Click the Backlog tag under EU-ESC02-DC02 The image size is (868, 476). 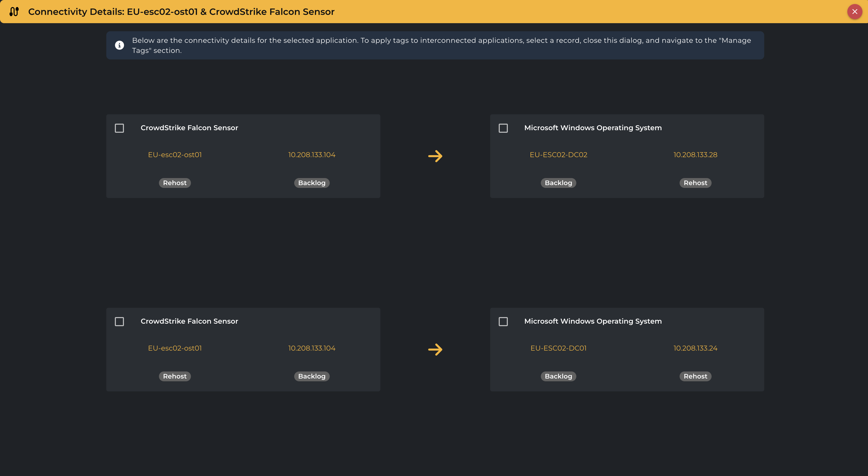coord(558,183)
